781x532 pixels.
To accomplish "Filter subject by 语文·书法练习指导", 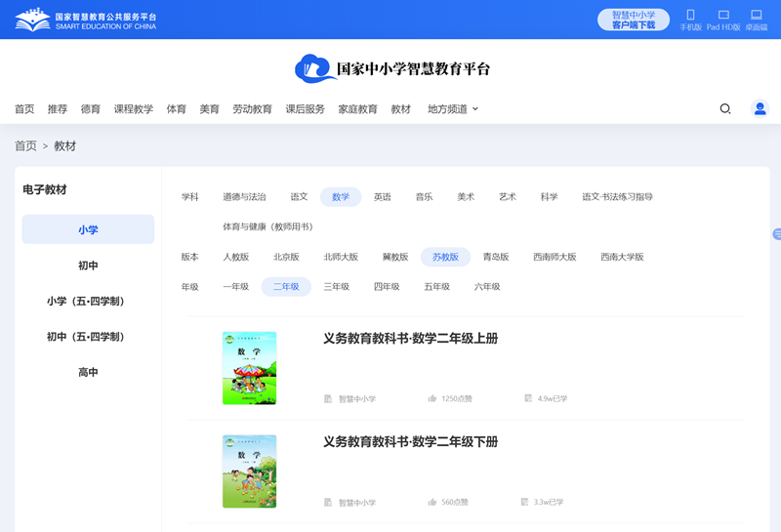I will [617, 197].
